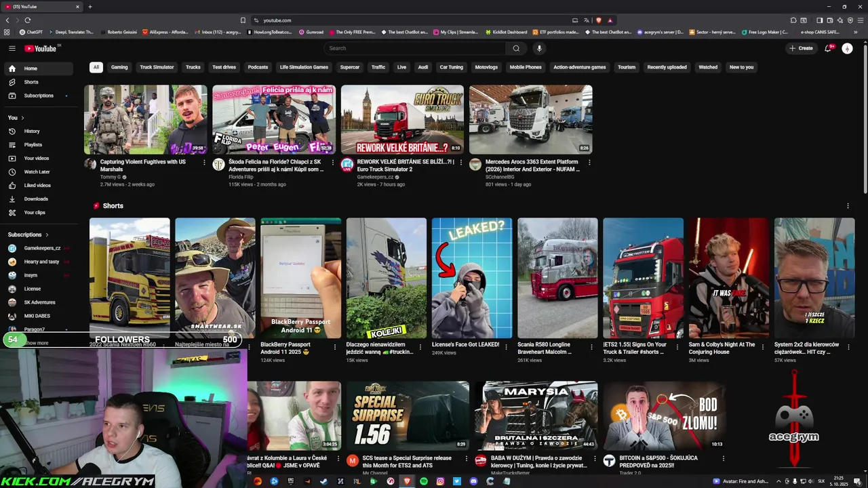Click the search magnifier button
Viewport: 868px width, 488px height.
click(x=516, y=48)
